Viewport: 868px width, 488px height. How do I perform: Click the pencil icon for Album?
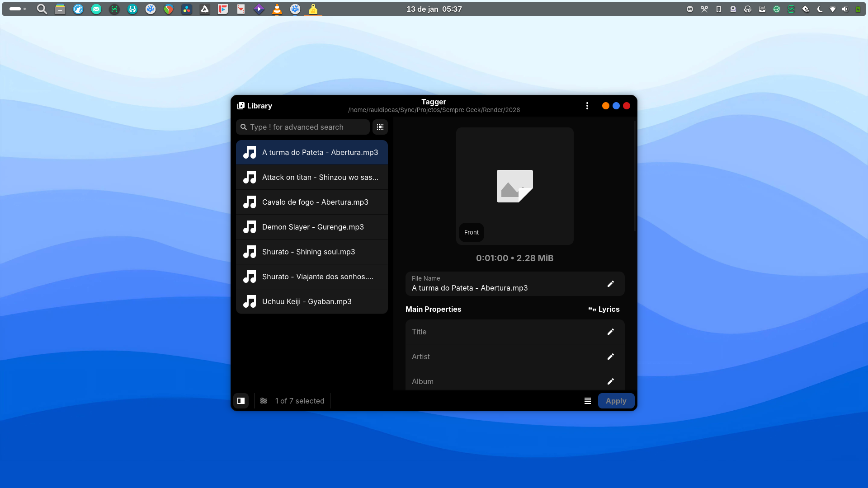pyautogui.click(x=610, y=381)
